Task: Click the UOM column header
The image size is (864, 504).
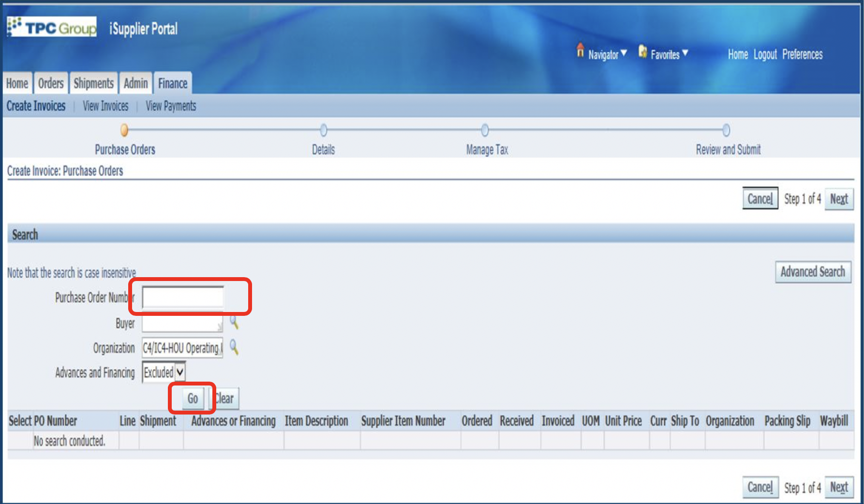Action: 591,421
